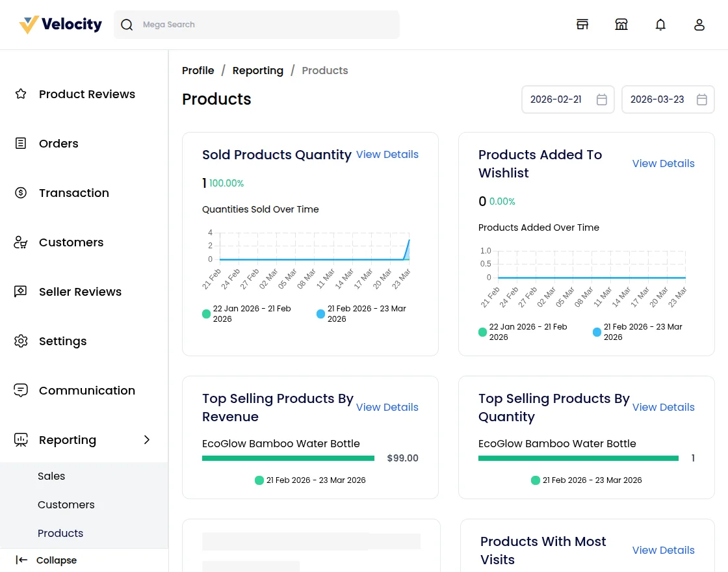Select the Transaction dollar icon
The height and width of the screenshot is (572, 728).
(x=21, y=192)
